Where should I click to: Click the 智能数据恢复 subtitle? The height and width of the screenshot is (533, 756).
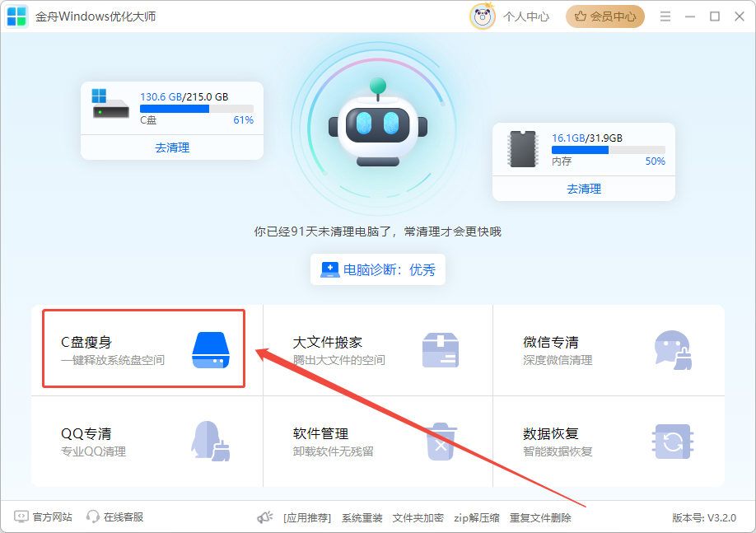point(558,451)
